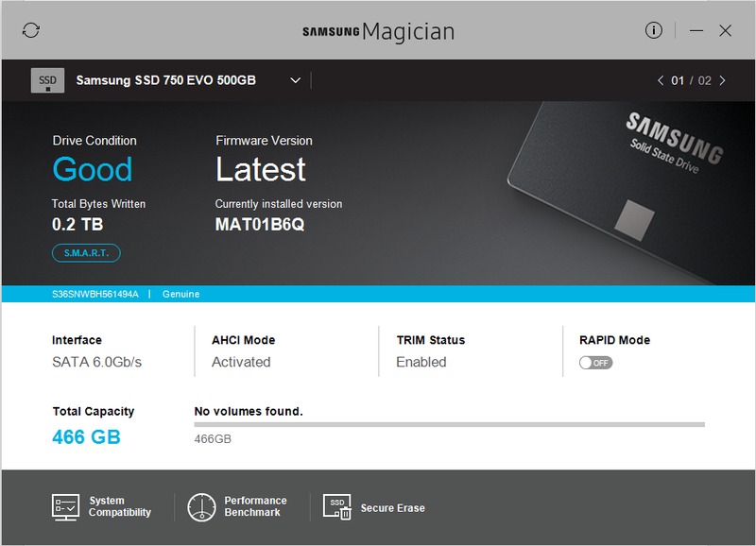This screenshot has height=546, width=756.
Task: Open the information icon
Action: [x=654, y=30]
